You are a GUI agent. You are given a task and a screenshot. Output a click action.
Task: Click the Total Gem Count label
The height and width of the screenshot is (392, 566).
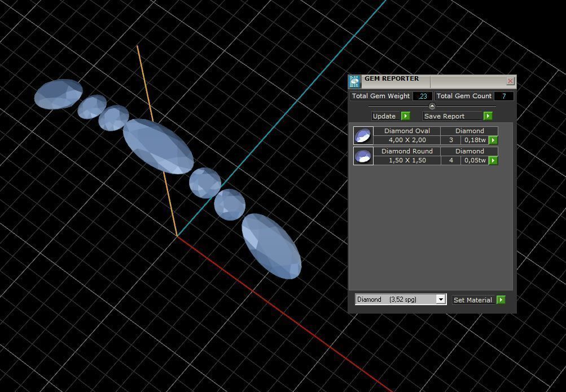[x=464, y=96]
